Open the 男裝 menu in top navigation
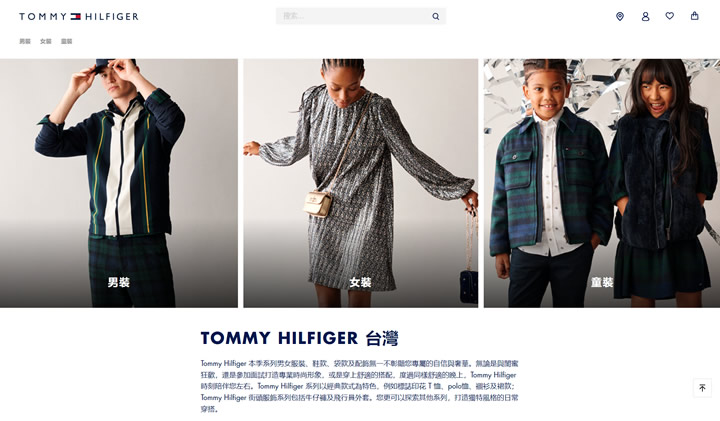This screenshot has height=421, width=720. [25, 41]
